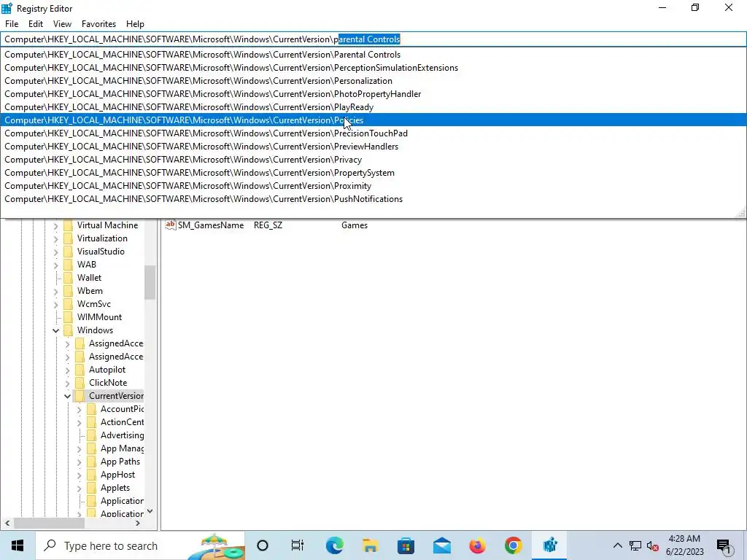This screenshot has height=560, width=747.
Task: Click the SM_GamesName string value icon
Action: (170, 225)
